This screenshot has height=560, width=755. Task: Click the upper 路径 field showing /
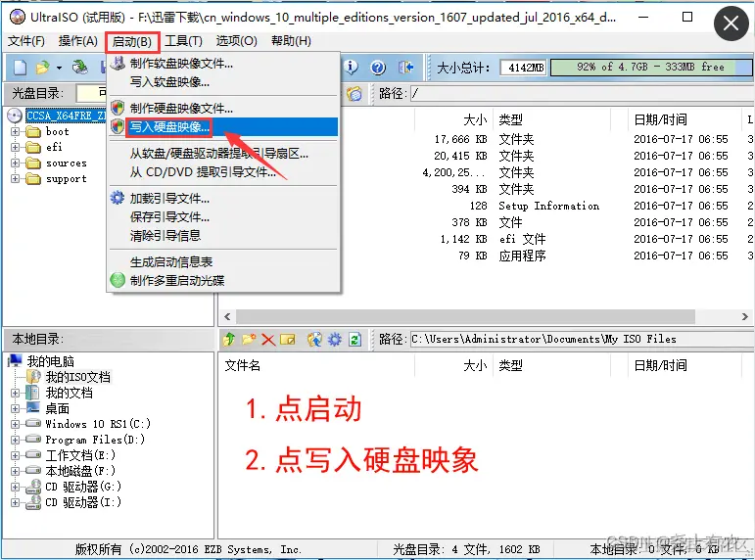(582, 93)
